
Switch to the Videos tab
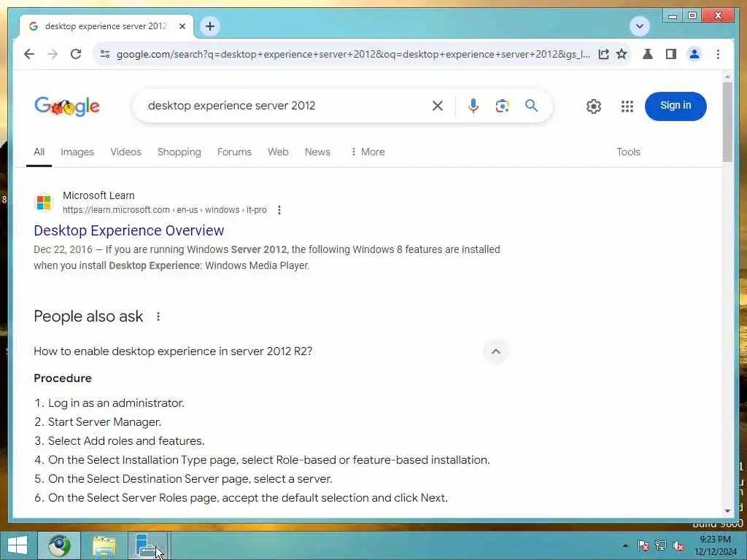(125, 152)
